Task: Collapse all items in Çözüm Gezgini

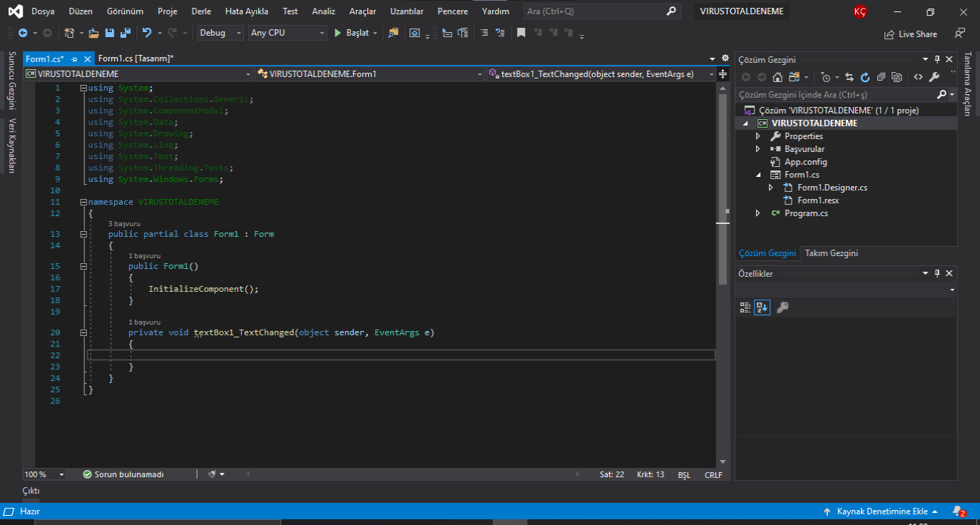Action: (881, 77)
